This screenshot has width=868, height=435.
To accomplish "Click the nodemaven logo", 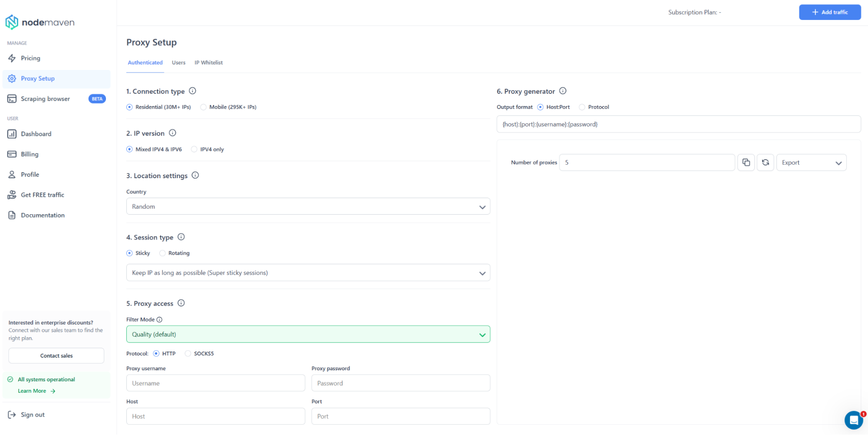I will pos(40,22).
